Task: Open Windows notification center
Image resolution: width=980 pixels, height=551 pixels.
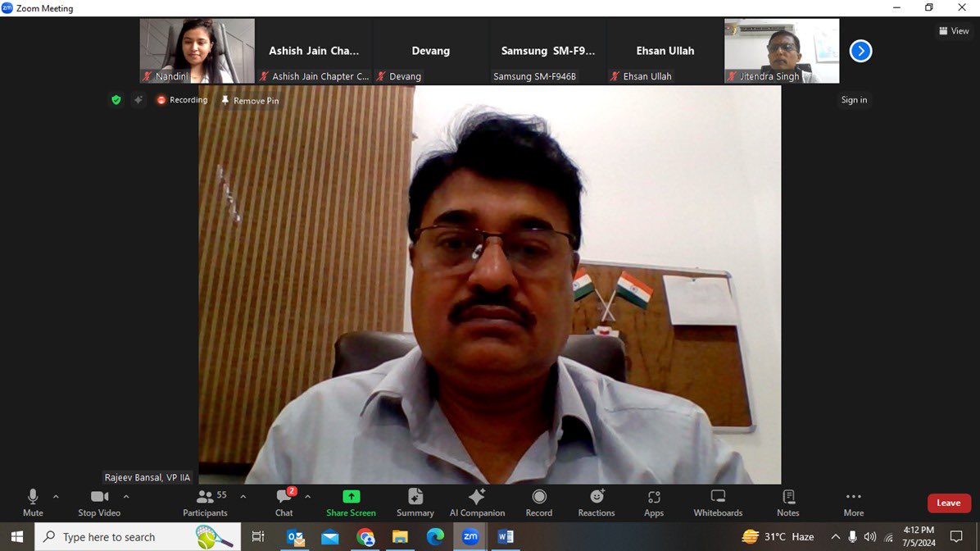Action: pyautogui.click(x=956, y=536)
